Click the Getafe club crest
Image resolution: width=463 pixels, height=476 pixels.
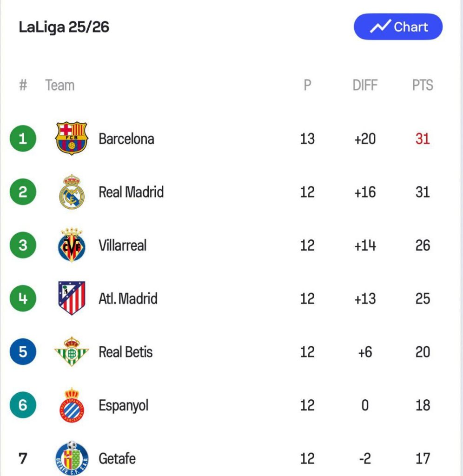pos(71,458)
